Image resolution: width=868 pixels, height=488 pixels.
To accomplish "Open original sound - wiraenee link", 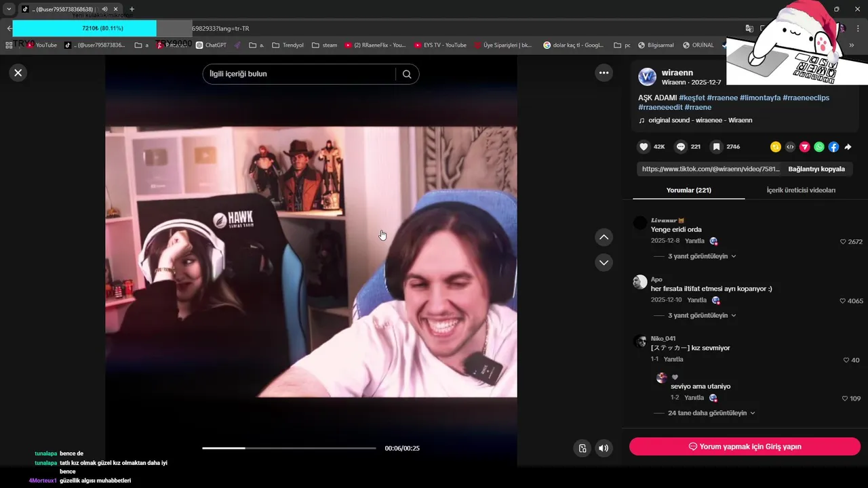I will (x=700, y=120).
